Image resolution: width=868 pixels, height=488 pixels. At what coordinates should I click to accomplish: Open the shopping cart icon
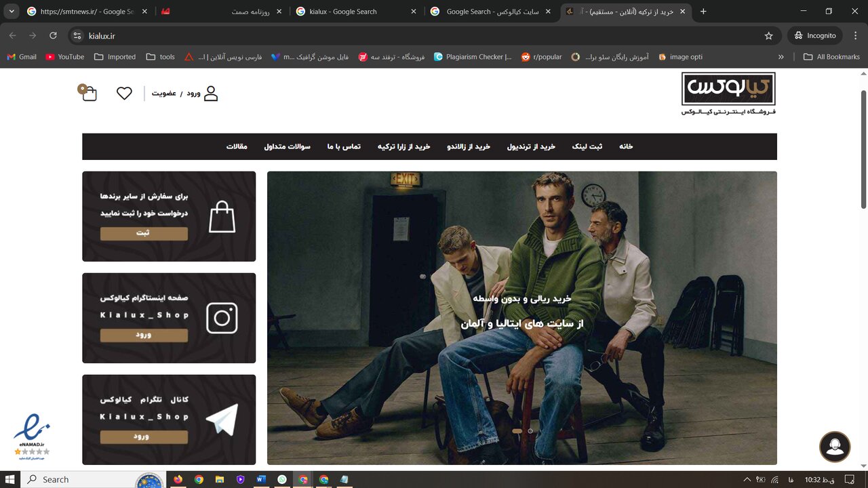point(89,94)
